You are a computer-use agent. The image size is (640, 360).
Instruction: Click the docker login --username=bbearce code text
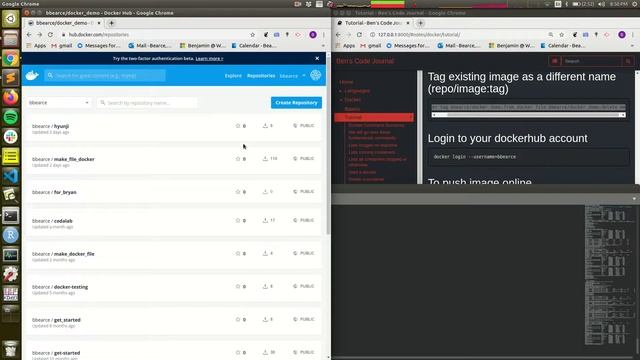click(475, 157)
